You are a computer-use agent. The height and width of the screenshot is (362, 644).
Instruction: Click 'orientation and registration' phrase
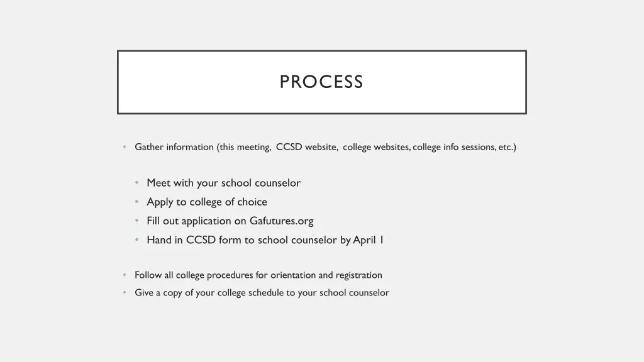pyautogui.click(x=326, y=275)
